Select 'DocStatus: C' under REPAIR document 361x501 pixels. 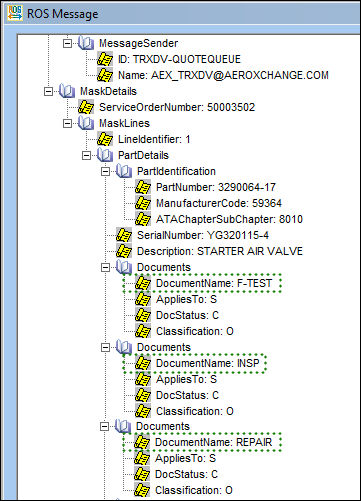[x=186, y=474]
